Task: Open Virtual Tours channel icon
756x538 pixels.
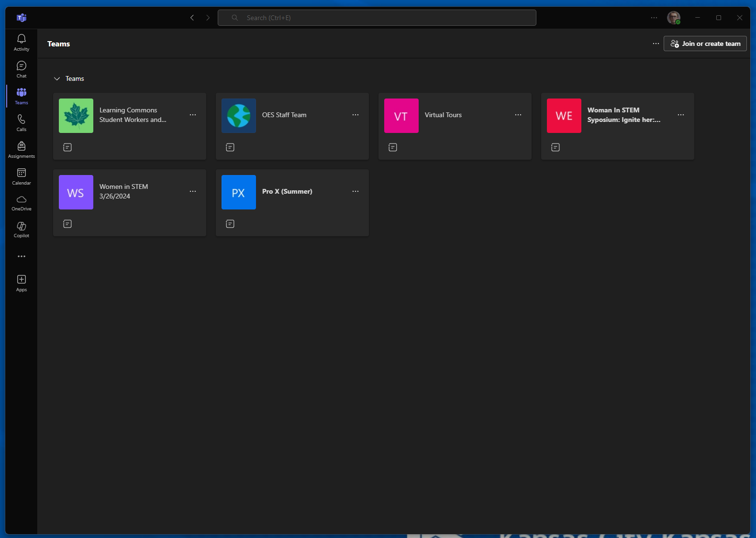Action: [393, 147]
